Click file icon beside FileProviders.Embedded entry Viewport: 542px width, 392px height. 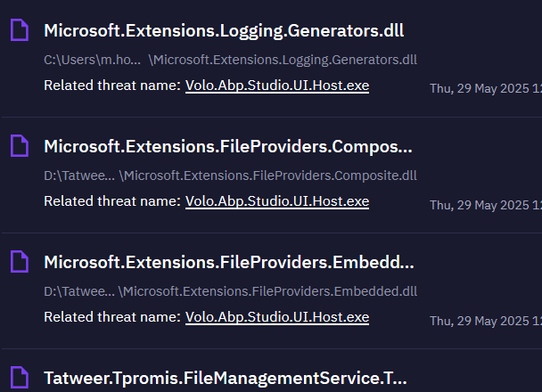19,262
